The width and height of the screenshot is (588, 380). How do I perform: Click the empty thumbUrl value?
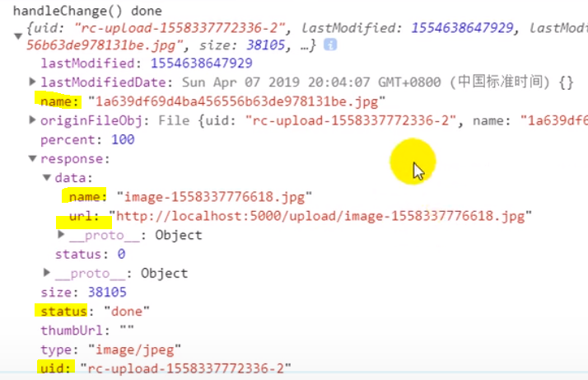coord(127,330)
